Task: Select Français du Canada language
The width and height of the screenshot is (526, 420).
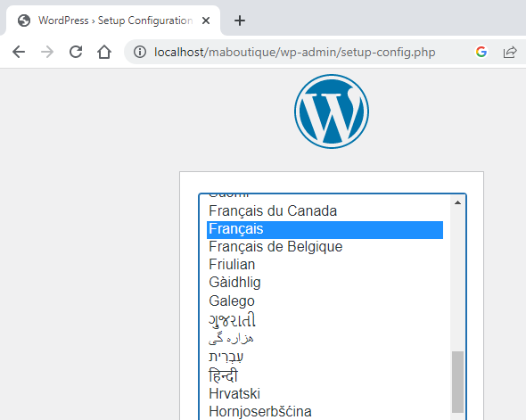Action: [x=325, y=211]
